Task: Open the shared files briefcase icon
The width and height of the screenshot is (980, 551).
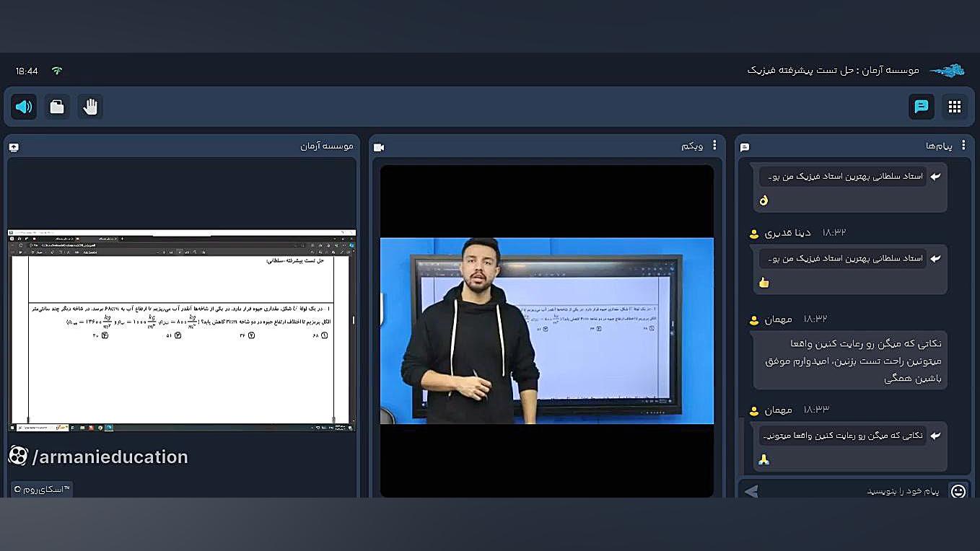Action: (x=57, y=107)
